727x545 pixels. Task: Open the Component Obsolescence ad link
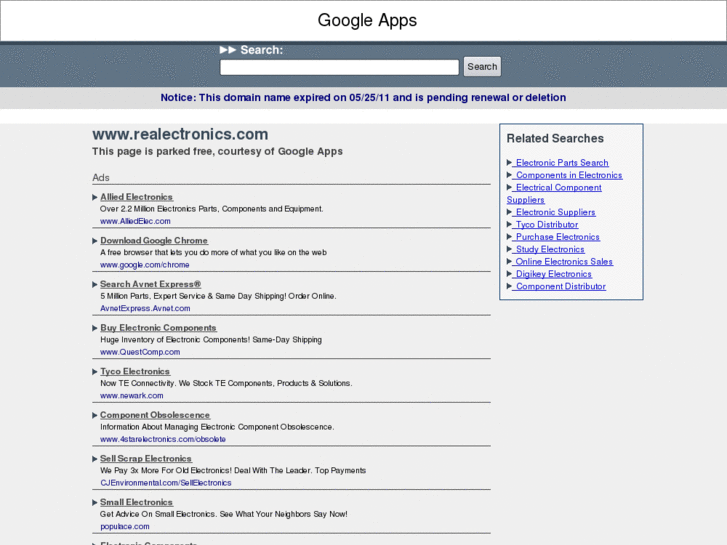(155, 415)
